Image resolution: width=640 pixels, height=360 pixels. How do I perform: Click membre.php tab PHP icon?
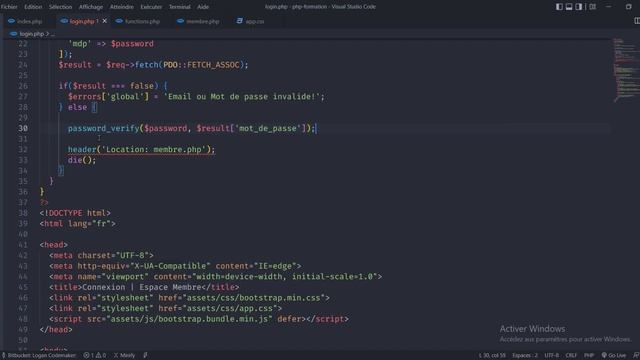[x=180, y=21]
